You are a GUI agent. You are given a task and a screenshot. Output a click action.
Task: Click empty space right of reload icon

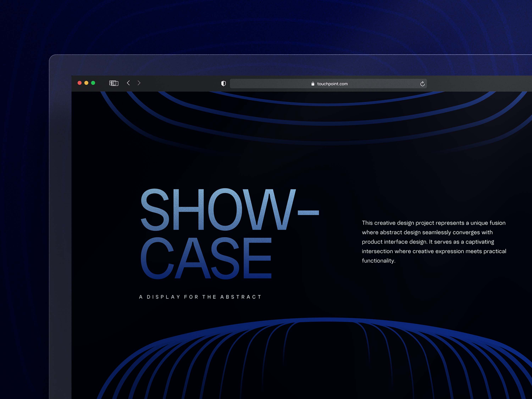pyautogui.click(x=479, y=84)
